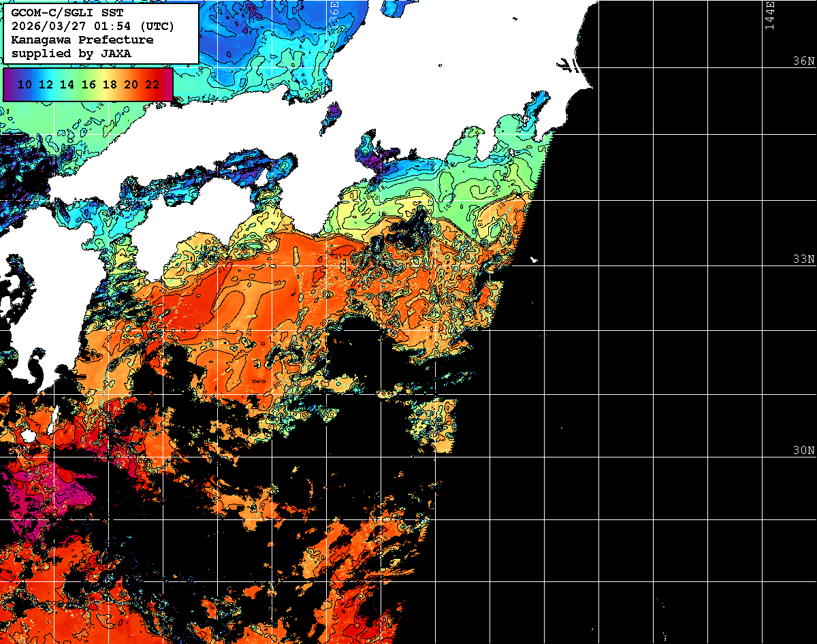Screen dimensions: 817x644
Task: Pick the 12 degree blue legend color
Action: [46, 84]
